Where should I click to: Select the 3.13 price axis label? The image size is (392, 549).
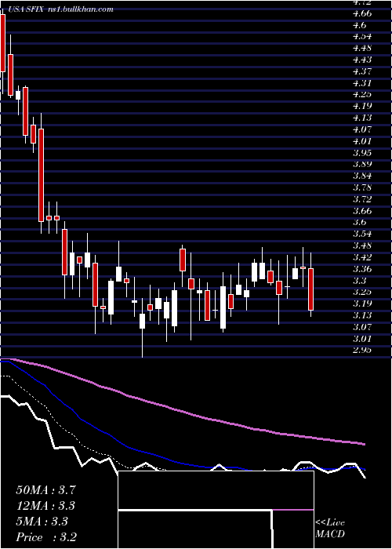[x=361, y=315]
